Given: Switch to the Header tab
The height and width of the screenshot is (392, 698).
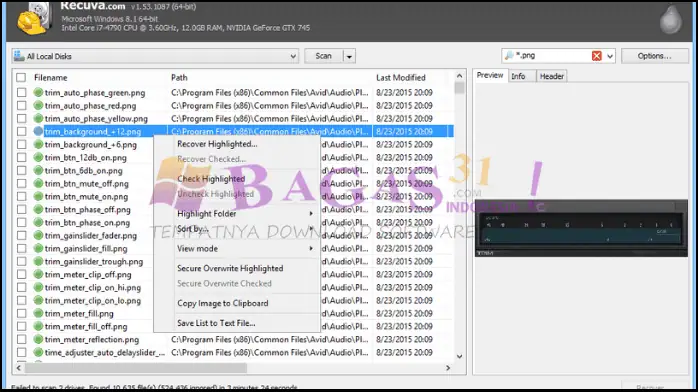Looking at the screenshot, I should [x=552, y=76].
